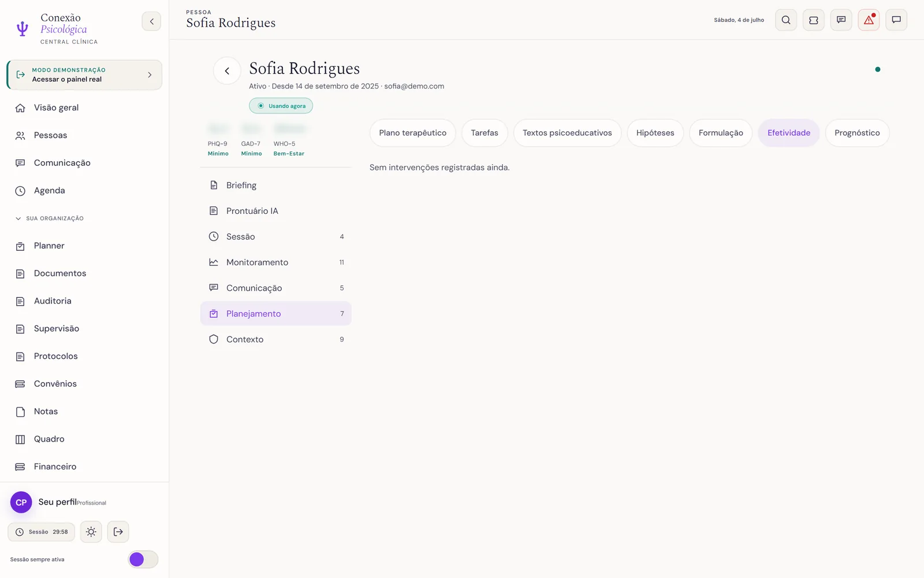Collapse the sidebar with the chevron button

151,21
